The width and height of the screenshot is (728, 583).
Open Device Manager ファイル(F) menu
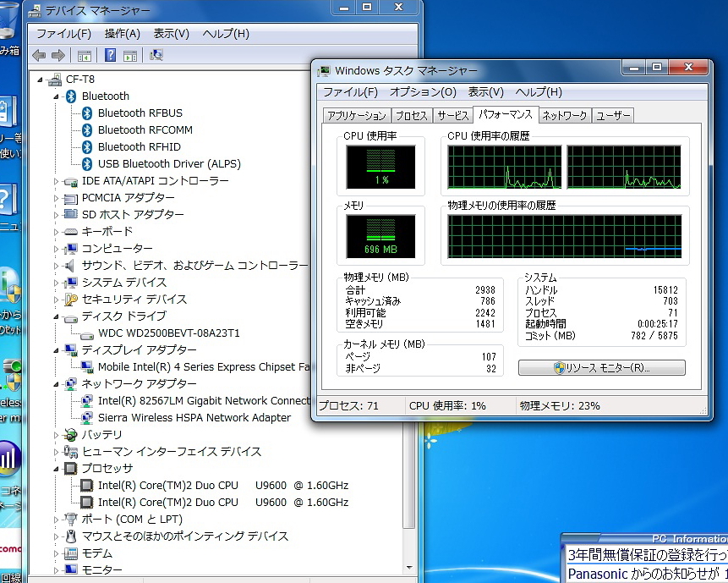63,34
